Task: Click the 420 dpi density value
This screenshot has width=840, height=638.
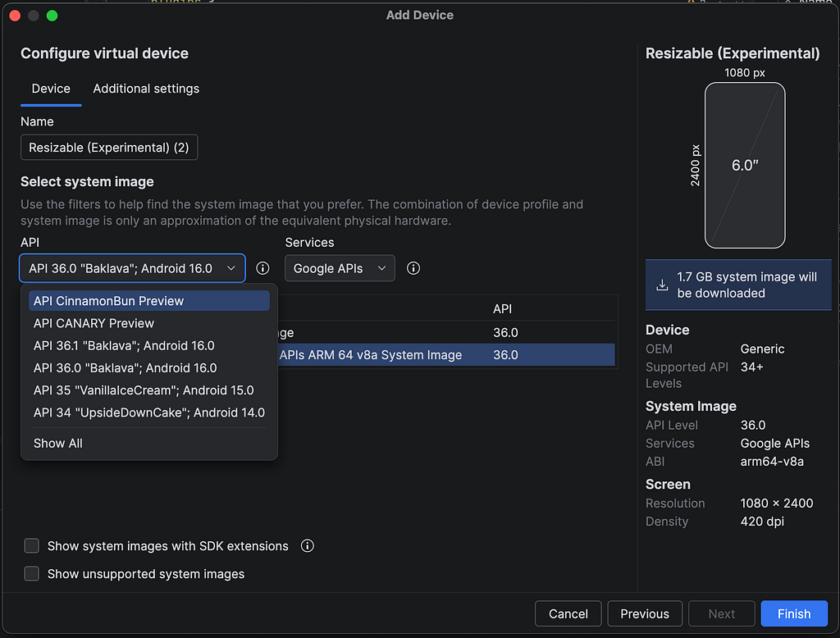Action: pos(762,522)
